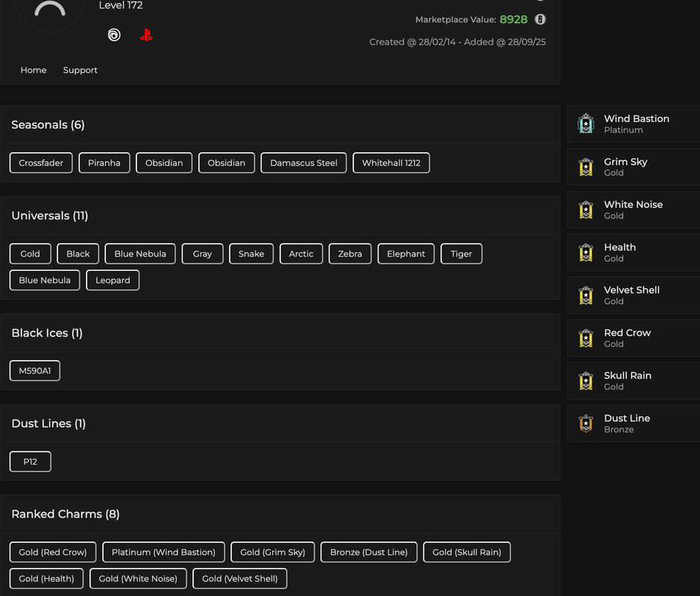Click the Bronze (Dust Line) charm tag
The image size is (700, 596).
click(369, 552)
